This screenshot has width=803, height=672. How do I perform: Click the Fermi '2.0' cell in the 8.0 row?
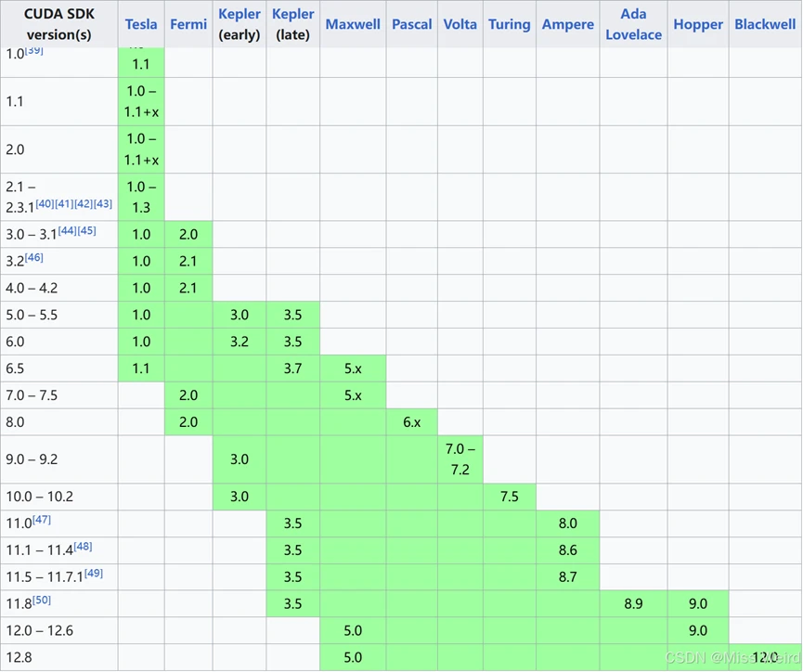tap(188, 422)
